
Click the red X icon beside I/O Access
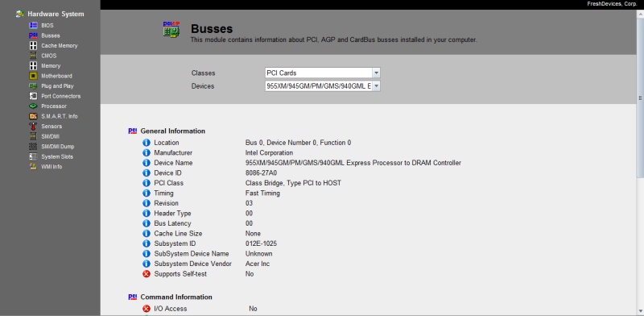click(x=147, y=309)
